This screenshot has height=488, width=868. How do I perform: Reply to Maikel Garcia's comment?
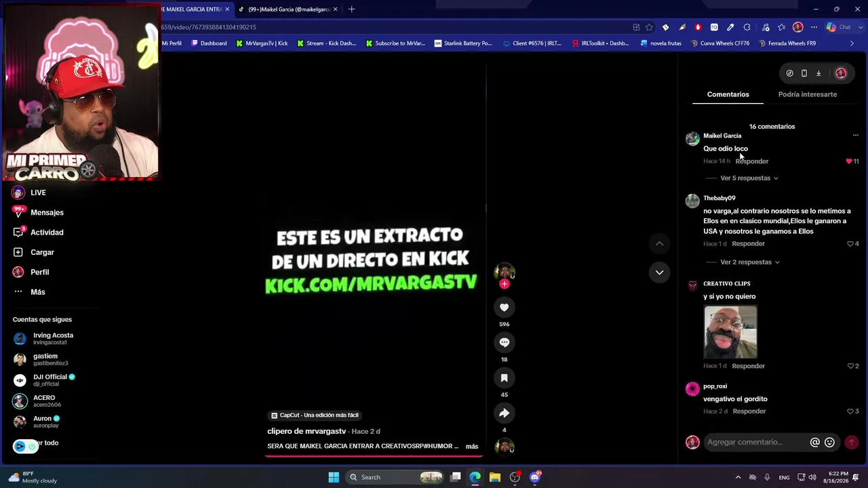point(751,161)
